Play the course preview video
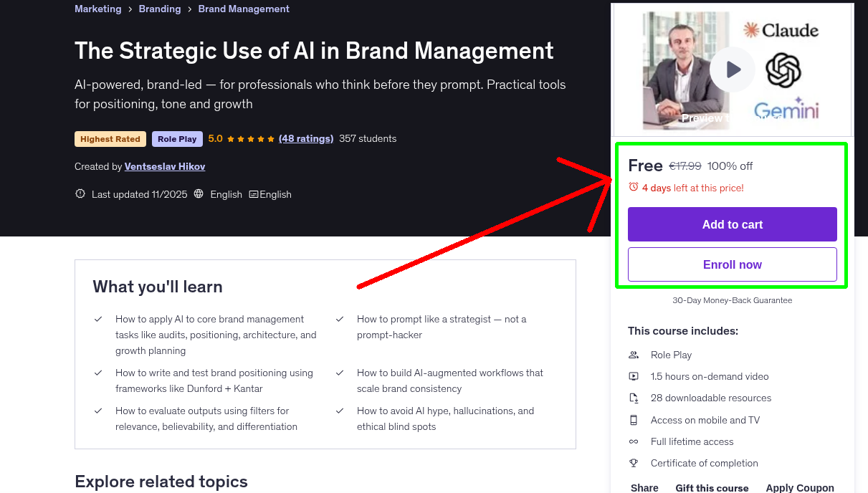Screen dimensions: 868x493 (x=732, y=70)
